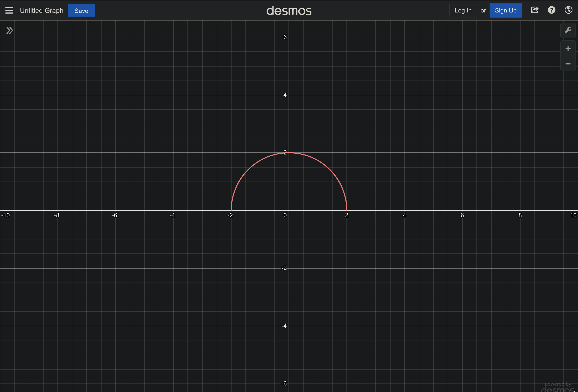Expand the expression list panel
This screenshot has width=578, height=392.
point(10,30)
